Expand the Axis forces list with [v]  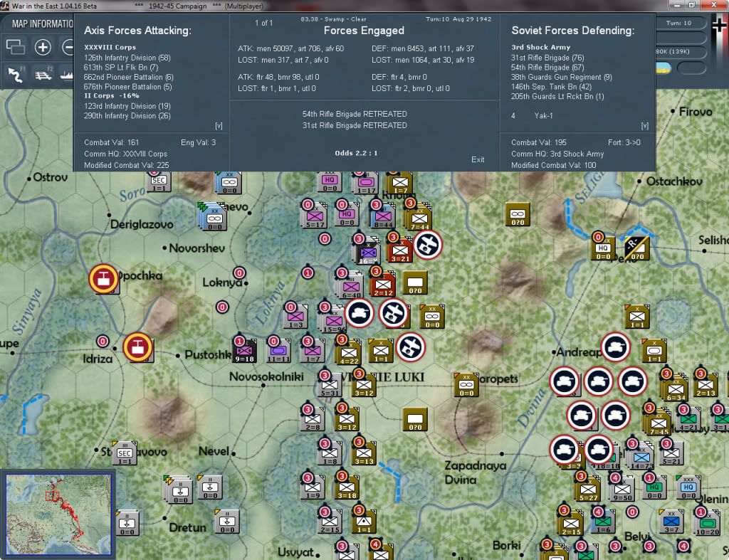pos(219,125)
